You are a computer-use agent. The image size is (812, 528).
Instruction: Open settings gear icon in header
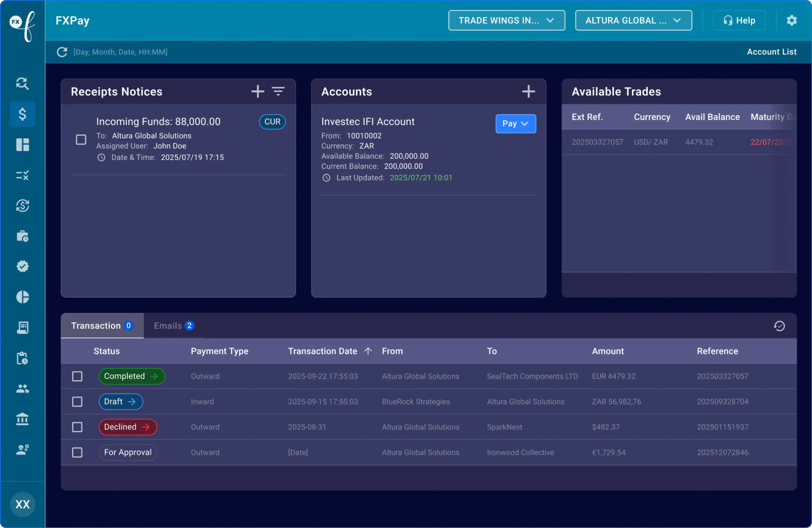791,21
